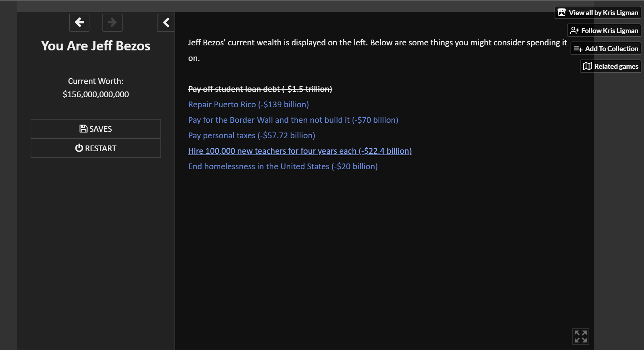644x350 pixels.
Task: Click struck-through Pay off student loan debt
Action: click(x=260, y=89)
